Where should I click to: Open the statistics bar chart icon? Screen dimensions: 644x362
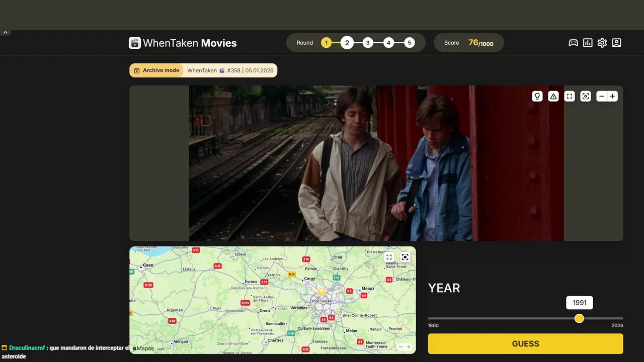tap(588, 43)
